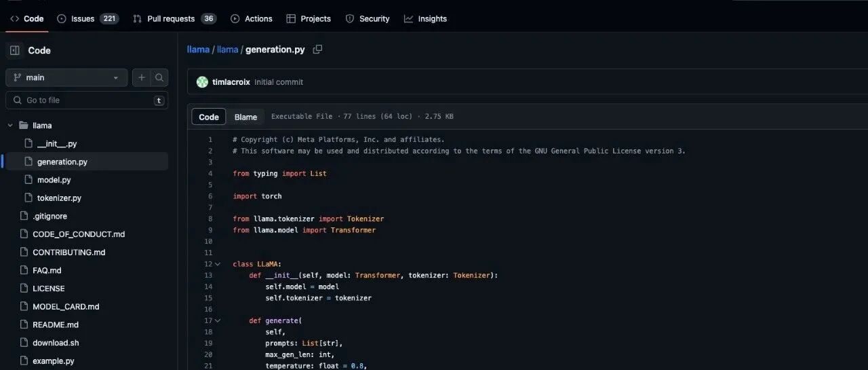Open FAQ.md in file tree
This screenshot has width=868, height=370.
tap(47, 270)
